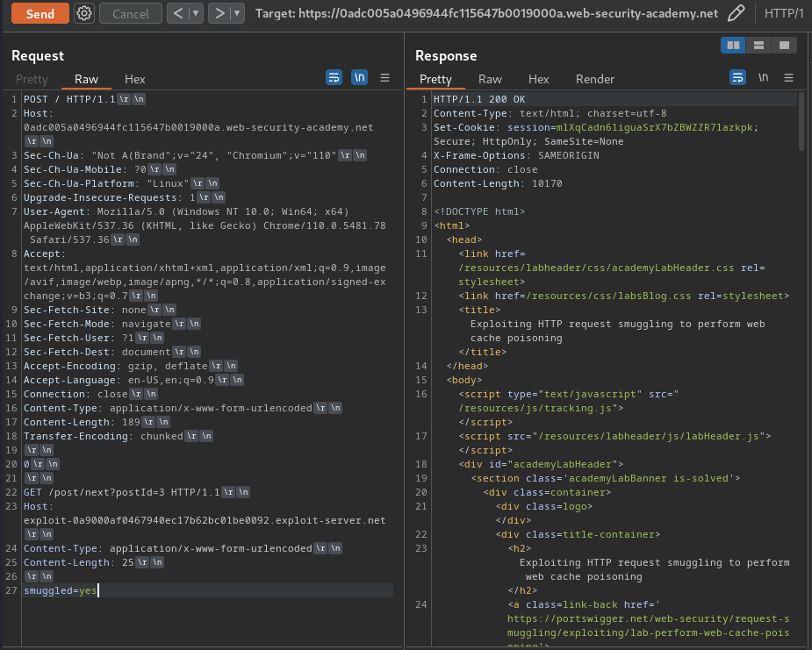Click the HTTP/1 protocol indicator

784,13
